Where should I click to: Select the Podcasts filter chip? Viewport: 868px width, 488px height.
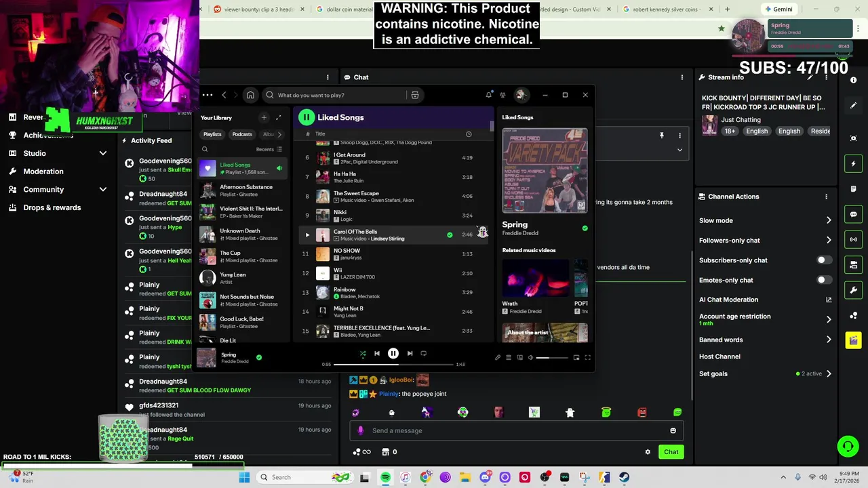[x=242, y=134]
